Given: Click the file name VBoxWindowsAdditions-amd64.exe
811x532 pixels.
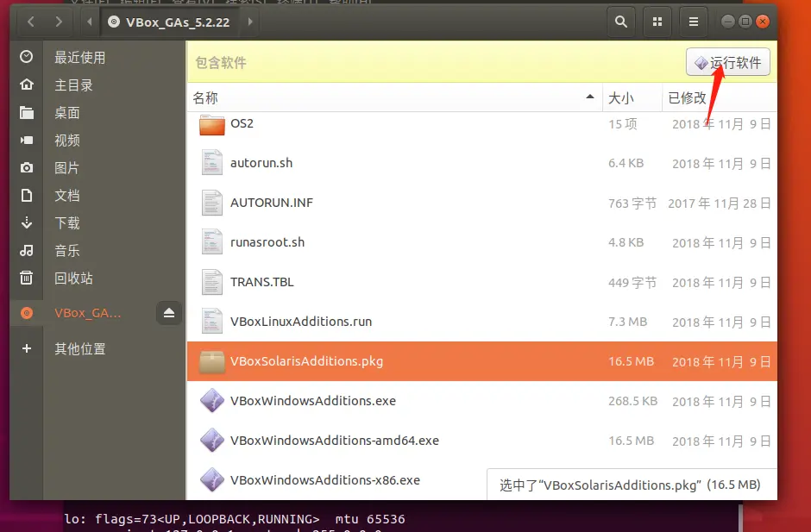Looking at the screenshot, I should click(x=335, y=441).
